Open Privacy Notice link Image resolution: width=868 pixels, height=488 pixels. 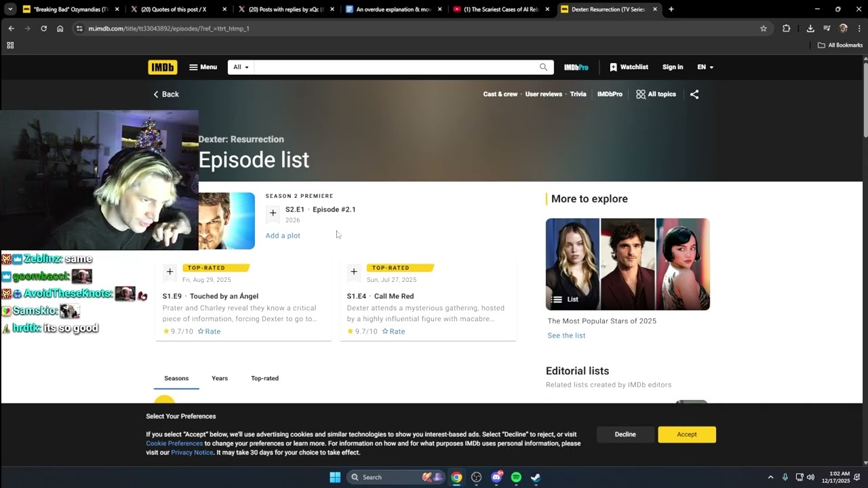tap(192, 452)
